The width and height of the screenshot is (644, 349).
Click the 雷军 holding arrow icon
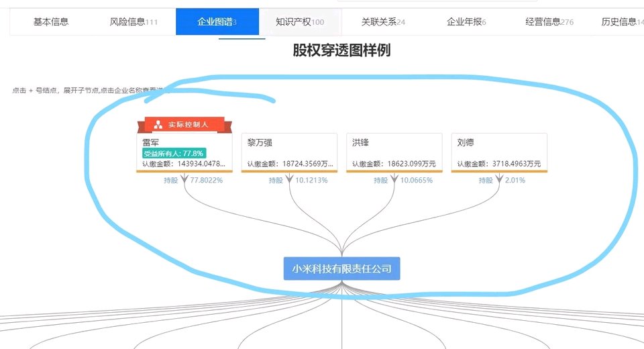tap(184, 179)
